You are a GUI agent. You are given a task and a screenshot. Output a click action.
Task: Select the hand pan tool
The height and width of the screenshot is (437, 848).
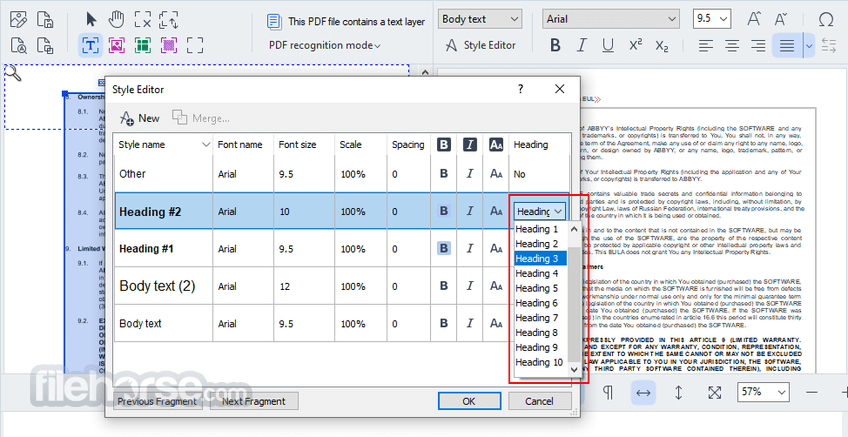116,19
